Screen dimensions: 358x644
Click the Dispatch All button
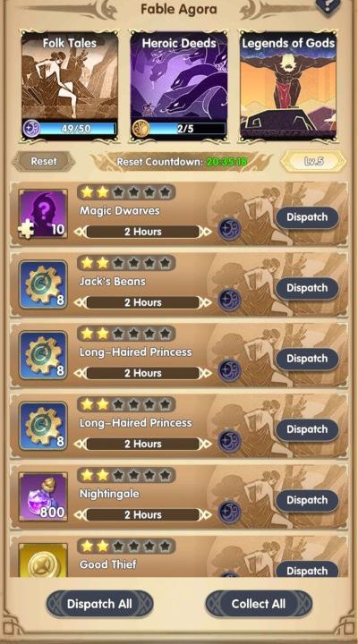[99, 604]
